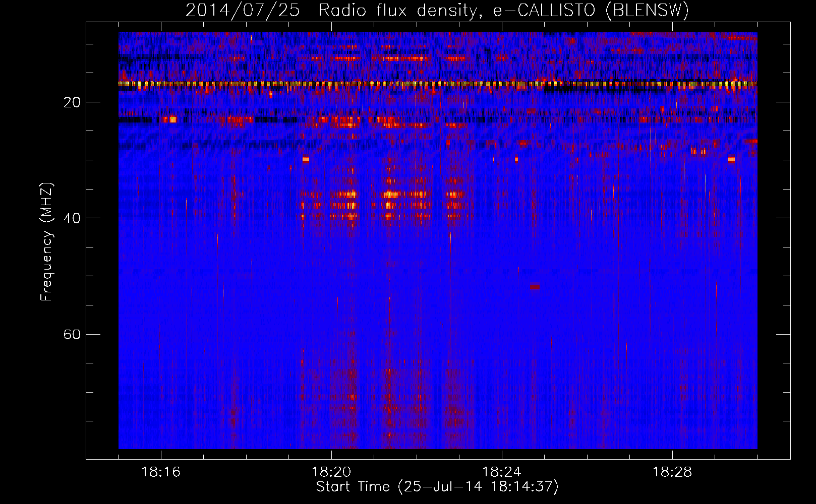The width and height of the screenshot is (816, 504).
Task: Click the 18:20 time tick label
Action: coord(331,472)
